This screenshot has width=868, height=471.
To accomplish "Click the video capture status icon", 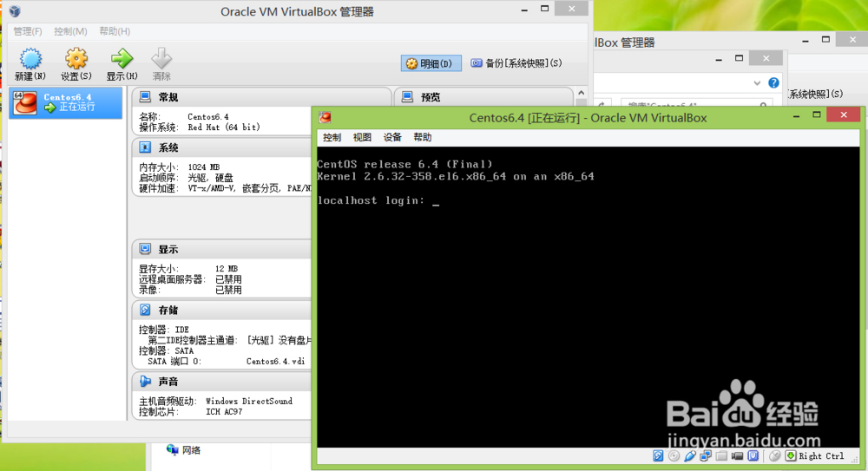I will (737, 455).
